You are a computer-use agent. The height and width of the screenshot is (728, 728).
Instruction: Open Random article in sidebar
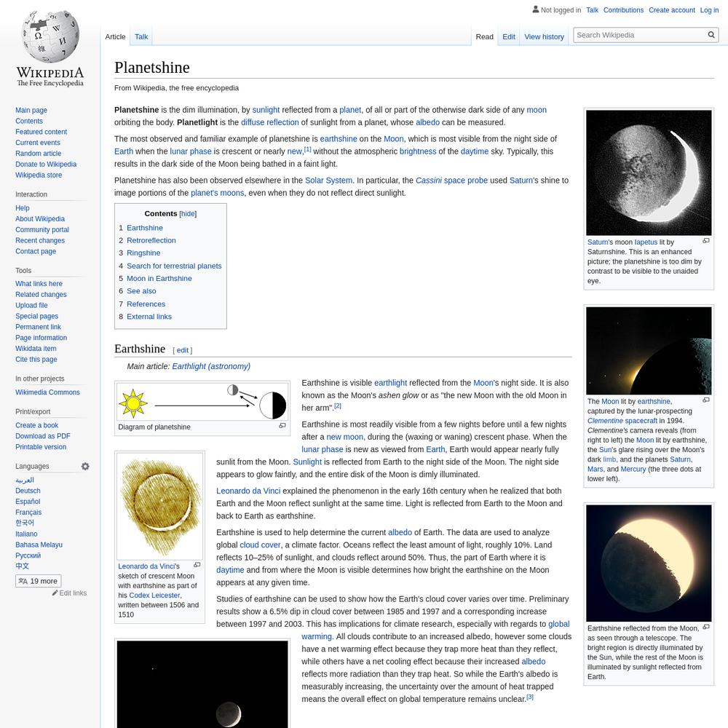pos(38,153)
